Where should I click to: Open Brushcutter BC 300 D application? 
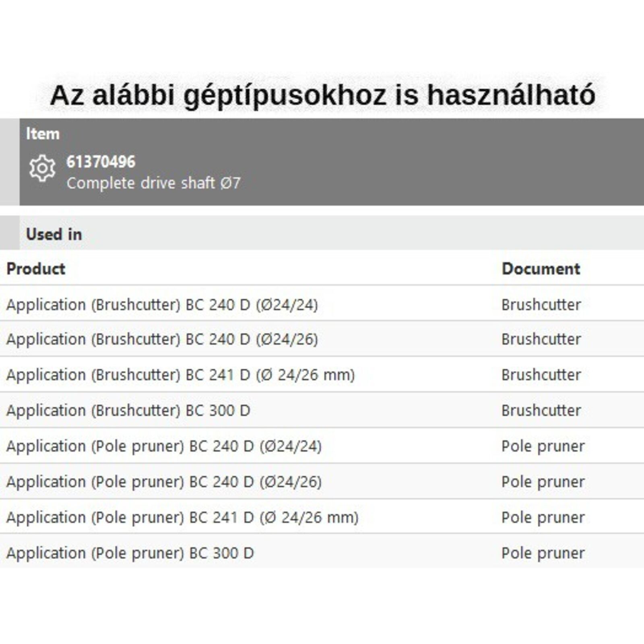[x=128, y=411]
